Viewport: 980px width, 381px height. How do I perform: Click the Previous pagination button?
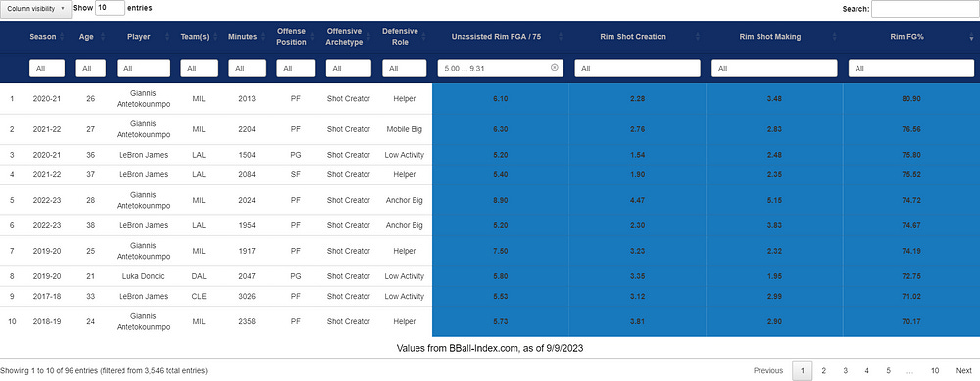[x=768, y=371]
